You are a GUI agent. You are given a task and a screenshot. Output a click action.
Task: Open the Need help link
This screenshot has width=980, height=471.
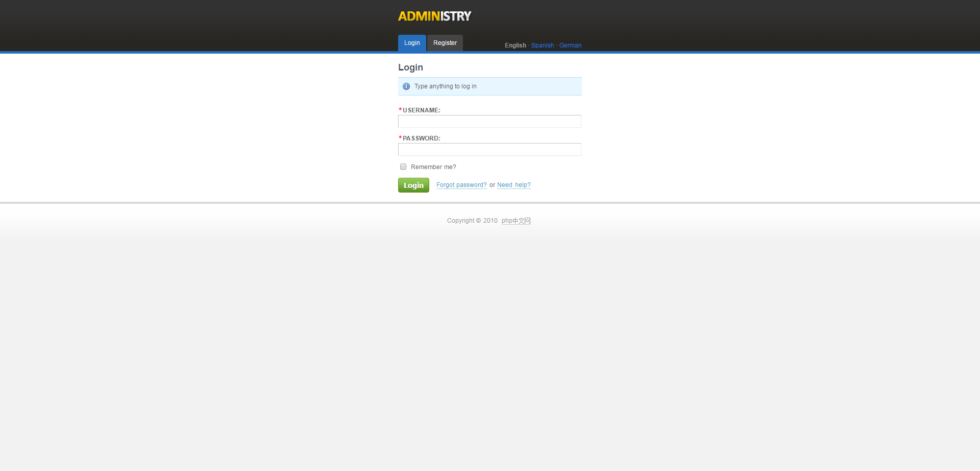point(514,185)
